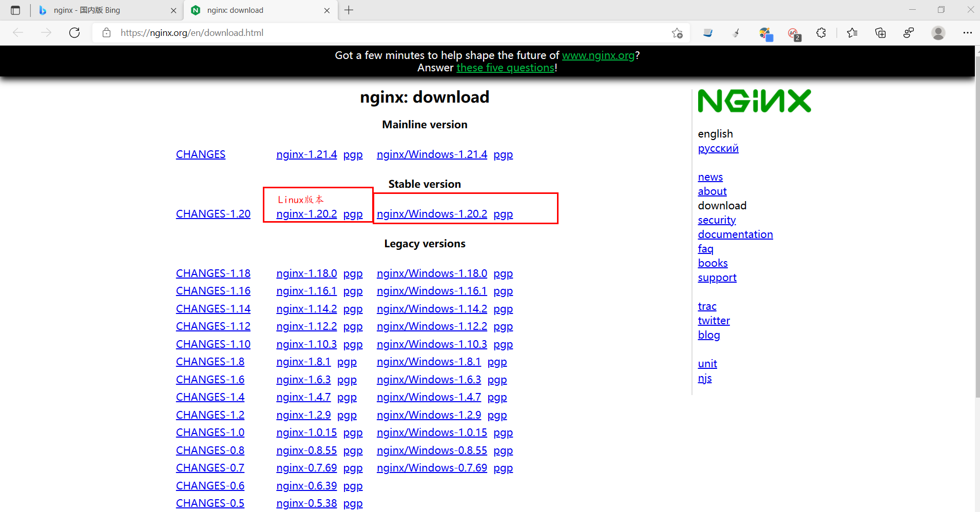980x512 pixels.
Task: Open CHANGES-1.16 link
Action: [213, 291]
